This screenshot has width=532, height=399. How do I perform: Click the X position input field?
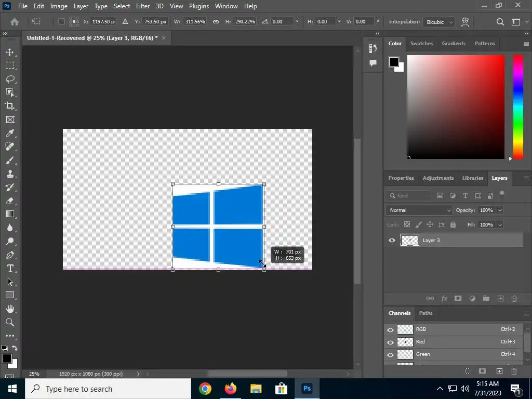click(x=103, y=21)
